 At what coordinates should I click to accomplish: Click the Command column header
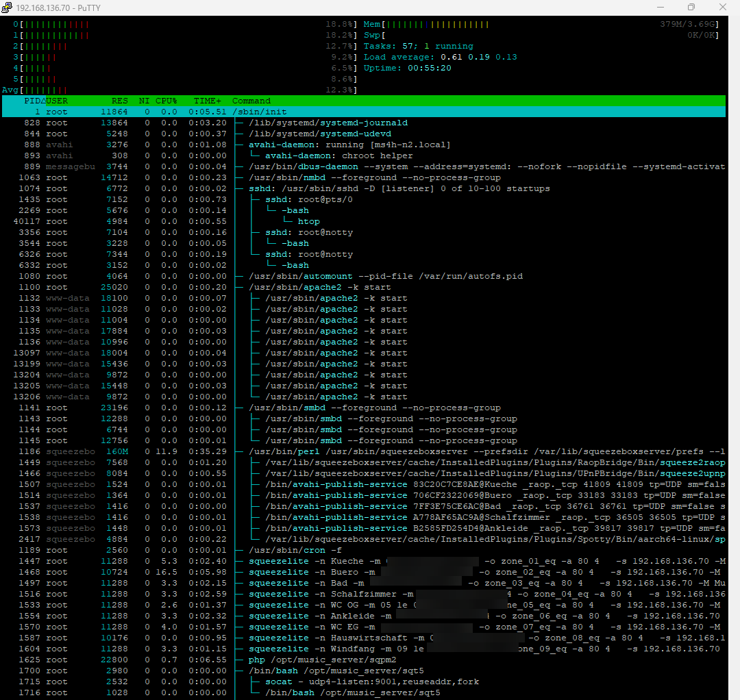(x=251, y=101)
